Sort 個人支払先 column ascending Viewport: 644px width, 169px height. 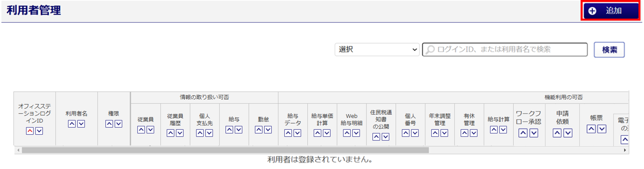point(200,133)
